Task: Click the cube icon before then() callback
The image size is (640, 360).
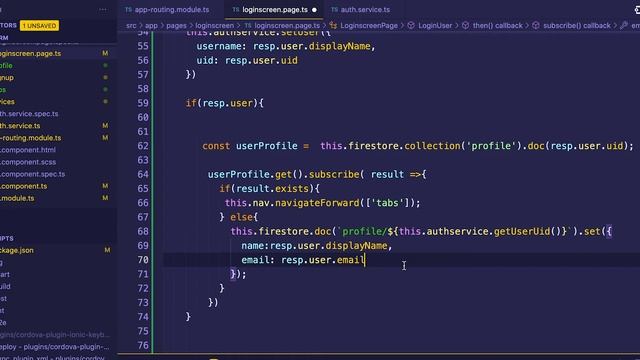Action: [465, 25]
